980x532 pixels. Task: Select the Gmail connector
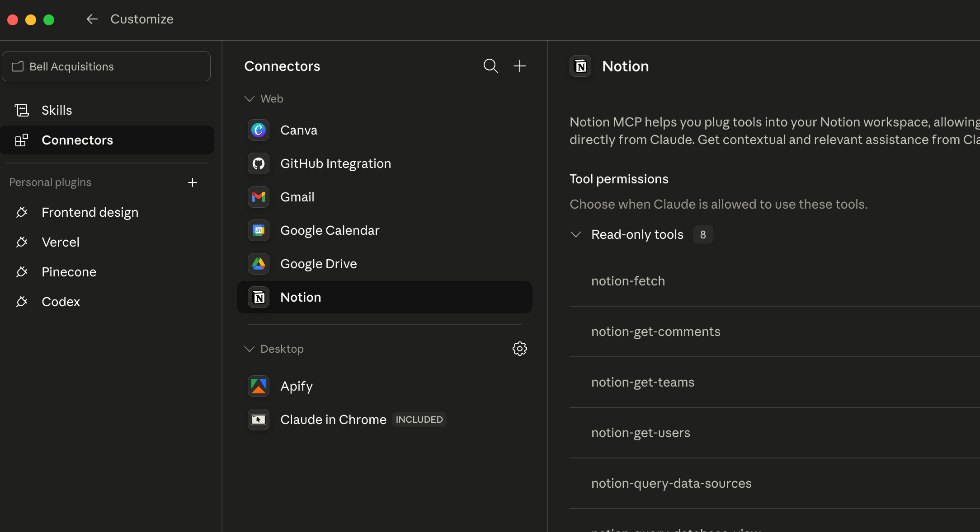pyautogui.click(x=385, y=197)
